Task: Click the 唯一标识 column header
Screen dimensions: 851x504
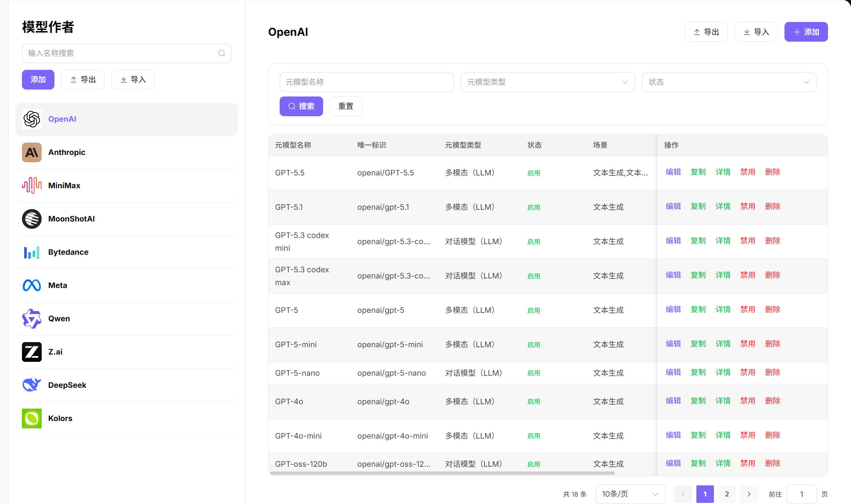Action: (372, 145)
